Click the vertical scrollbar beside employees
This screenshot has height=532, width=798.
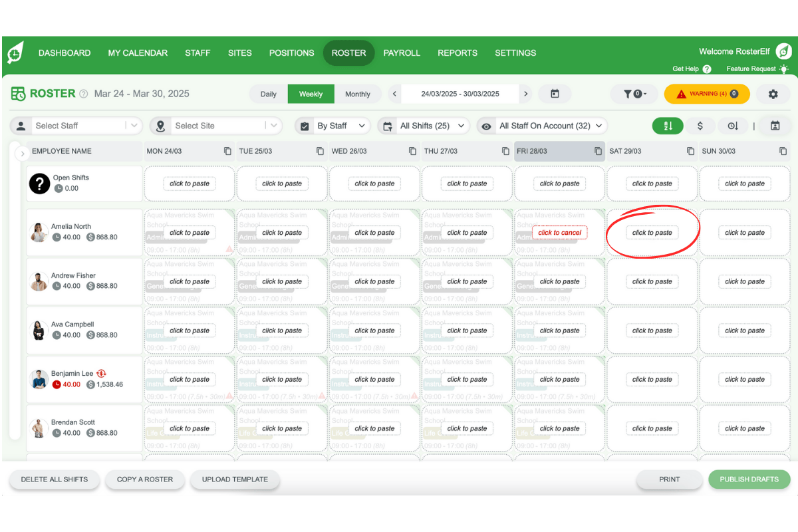coord(14,291)
